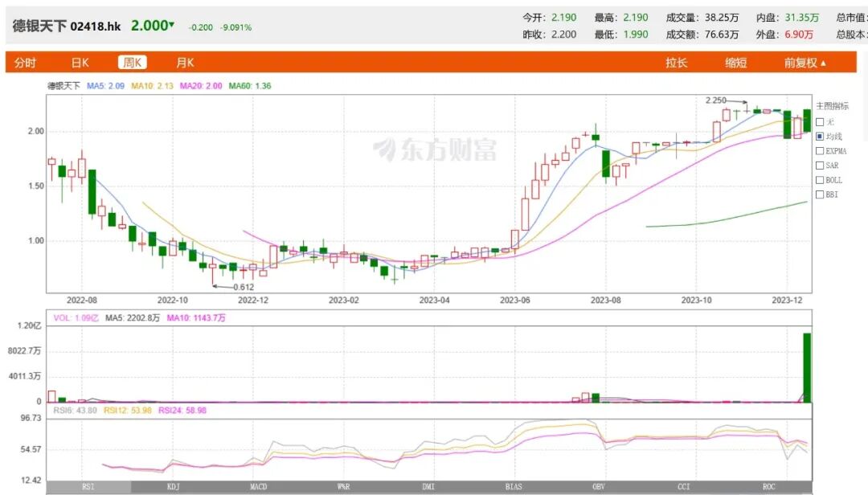
Task: Click the volume MA10: 1143.7万 label
Action: coord(196,318)
